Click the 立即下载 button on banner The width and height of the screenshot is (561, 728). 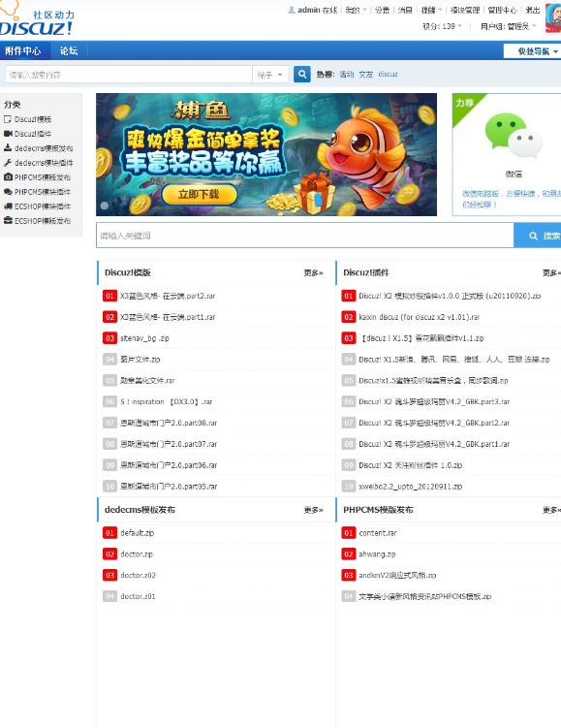(199, 194)
